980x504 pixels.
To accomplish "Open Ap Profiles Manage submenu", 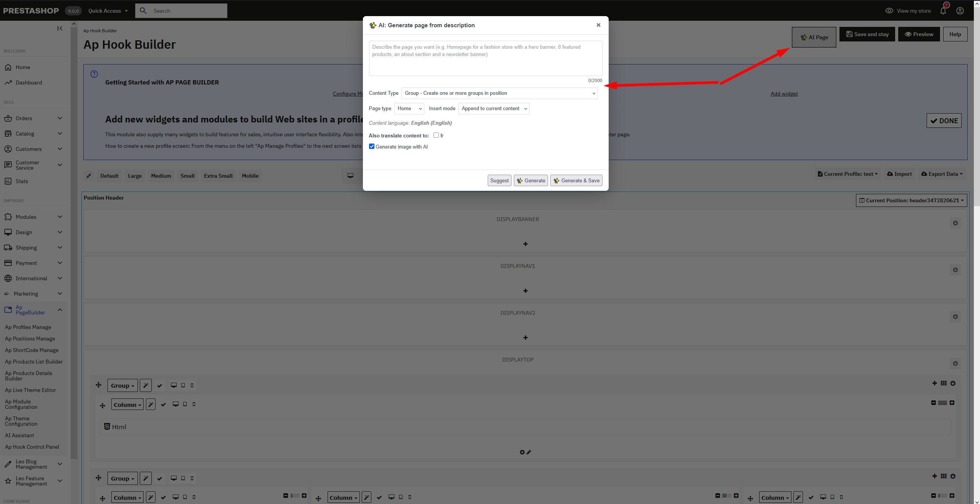I will point(28,327).
